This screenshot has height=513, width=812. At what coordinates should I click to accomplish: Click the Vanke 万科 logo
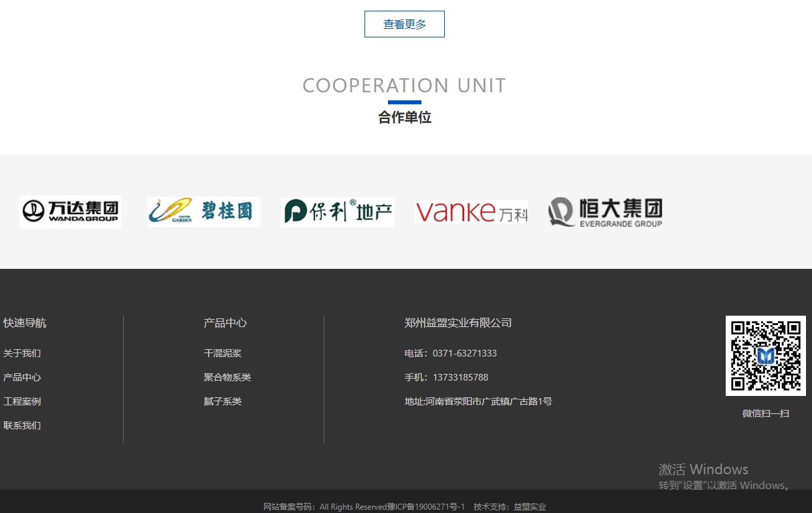coord(471,211)
